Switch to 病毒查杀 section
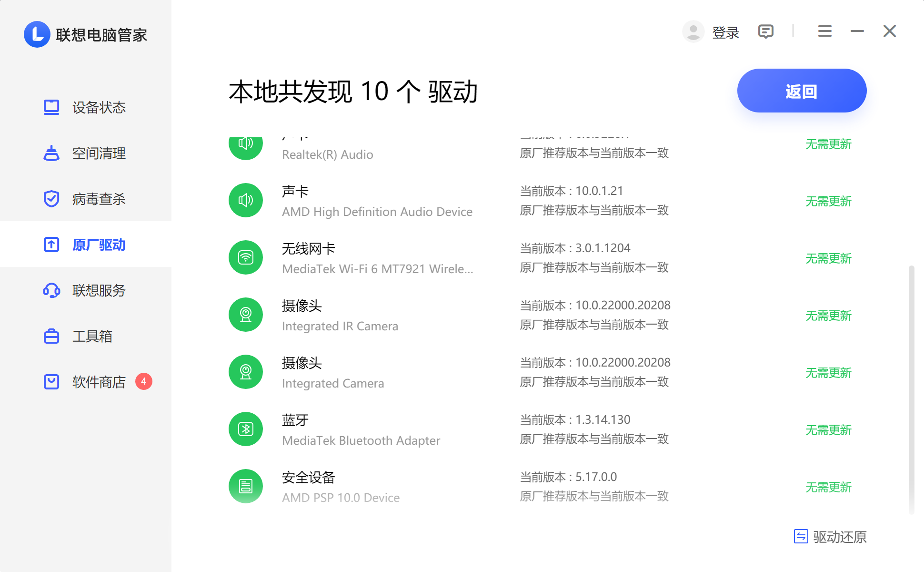This screenshot has height=572, width=924. tap(86, 199)
